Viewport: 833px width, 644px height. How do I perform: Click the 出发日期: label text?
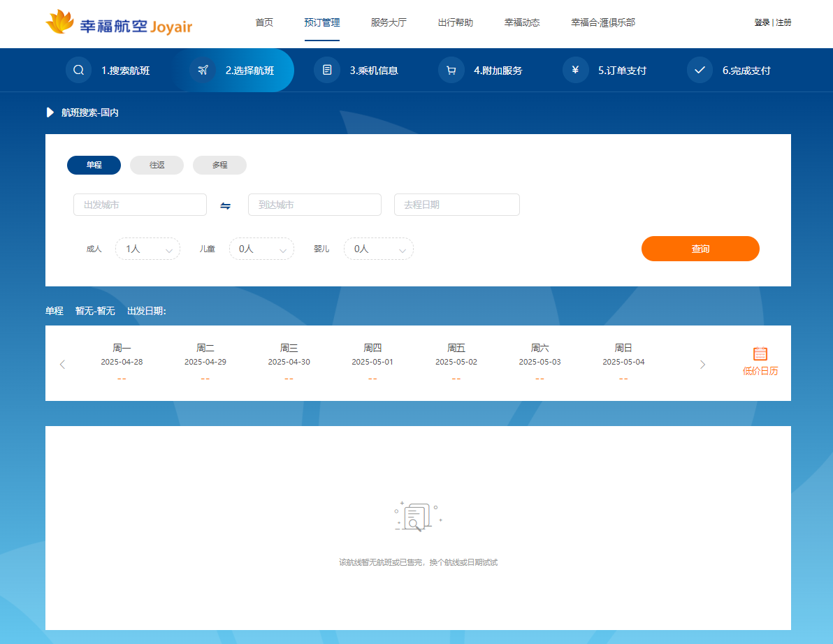pyautogui.click(x=147, y=311)
